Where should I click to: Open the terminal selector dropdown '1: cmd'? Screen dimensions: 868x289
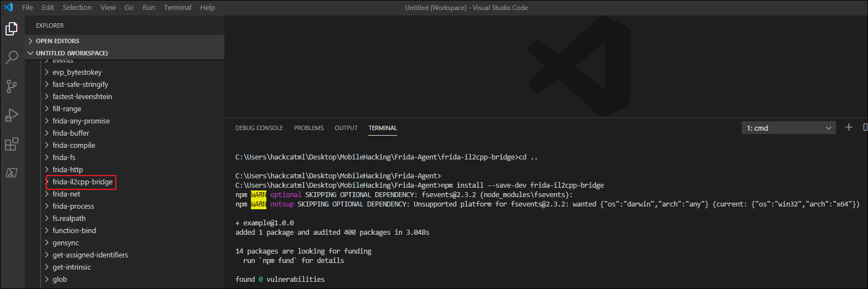[789, 128]
